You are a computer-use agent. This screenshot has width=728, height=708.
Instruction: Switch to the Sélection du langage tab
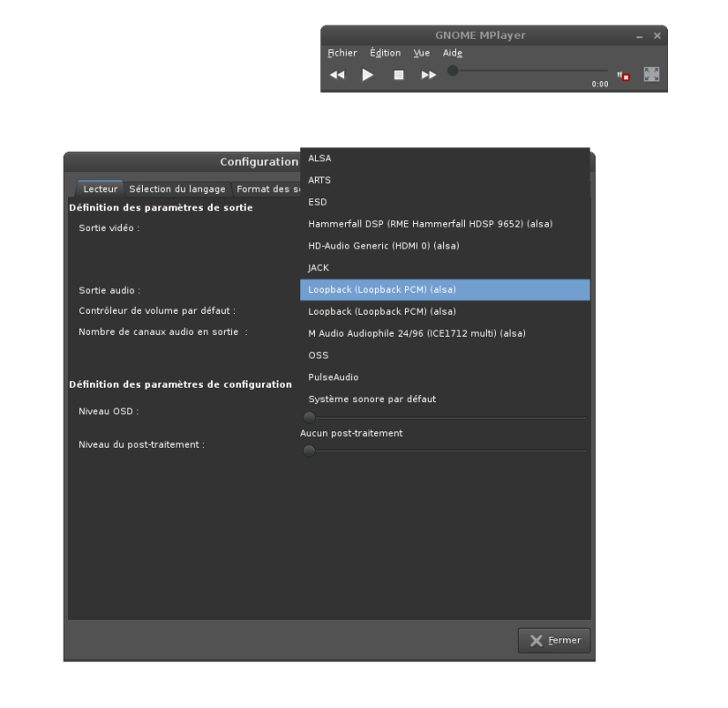coord(177,189)
